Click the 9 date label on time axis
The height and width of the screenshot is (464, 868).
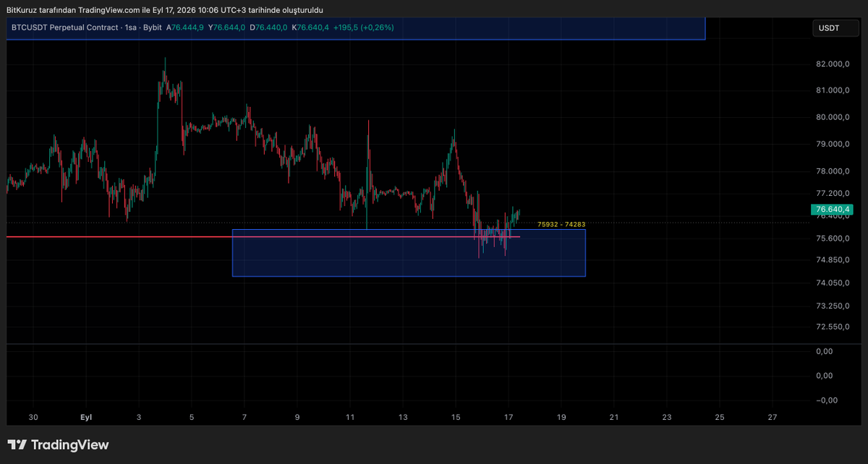click(x=297, y=417)
